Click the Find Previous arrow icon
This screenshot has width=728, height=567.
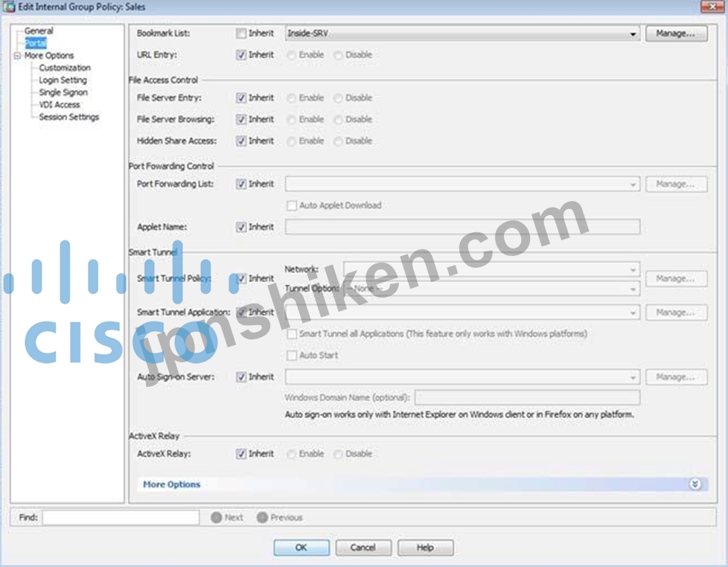tap(262, 517)
